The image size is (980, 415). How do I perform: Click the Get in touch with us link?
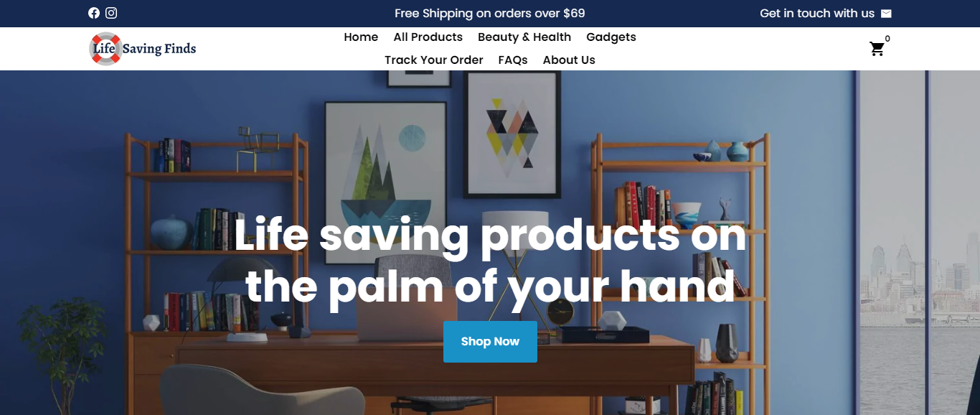(x=817, y=14)
